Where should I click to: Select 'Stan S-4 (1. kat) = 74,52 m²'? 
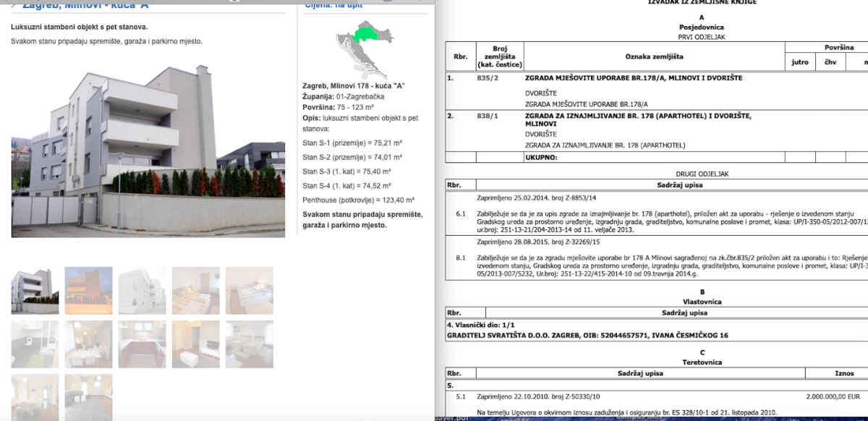[346, 186]
